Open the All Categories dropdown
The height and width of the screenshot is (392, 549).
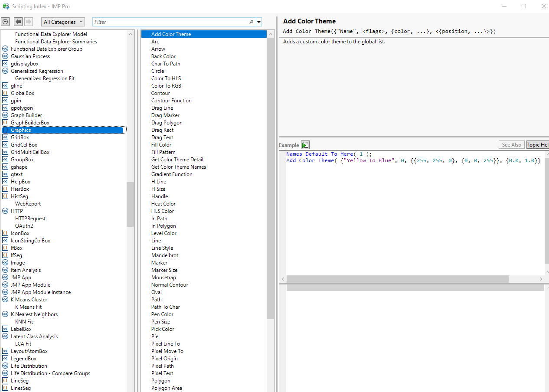coord(63,21)
